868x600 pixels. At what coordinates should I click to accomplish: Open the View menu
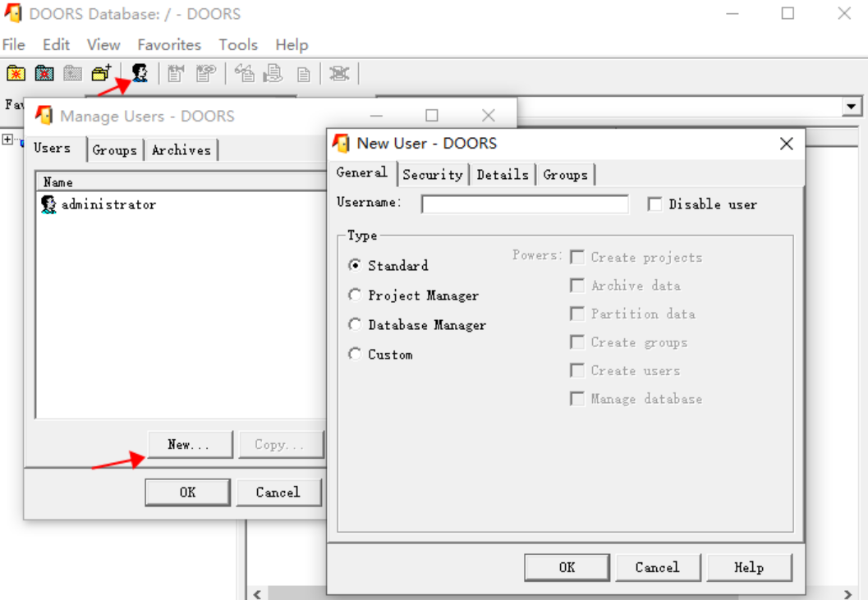click(x=103, y=45)
